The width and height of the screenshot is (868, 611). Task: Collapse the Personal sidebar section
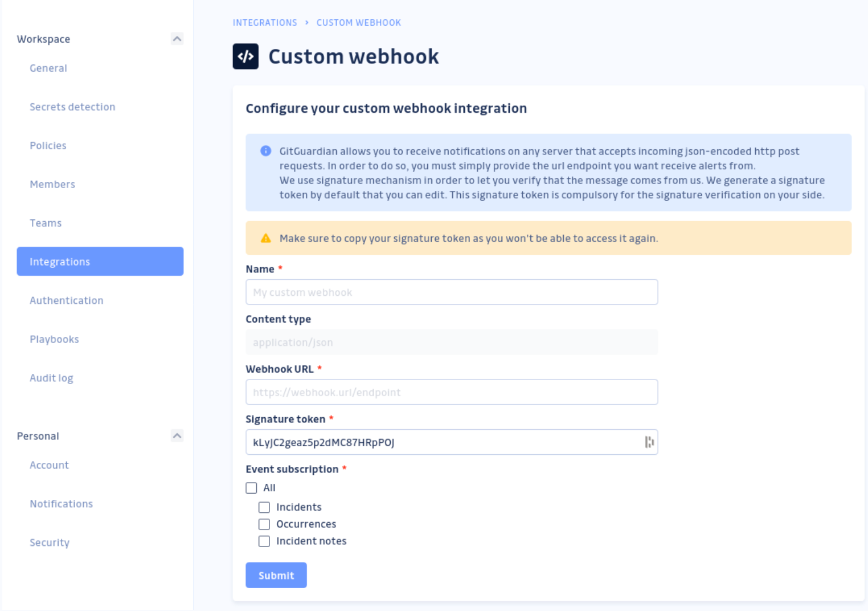(x=177, y=435)
